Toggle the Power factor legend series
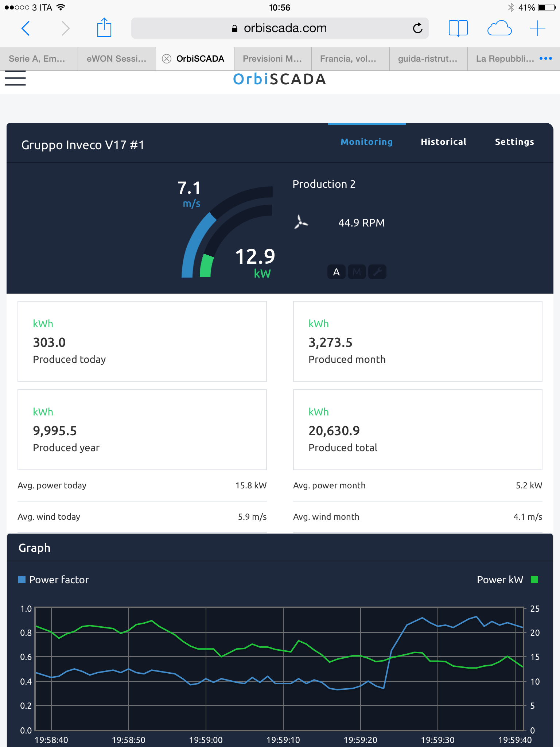This screenshot has height=747, width=560. [54, 580]
